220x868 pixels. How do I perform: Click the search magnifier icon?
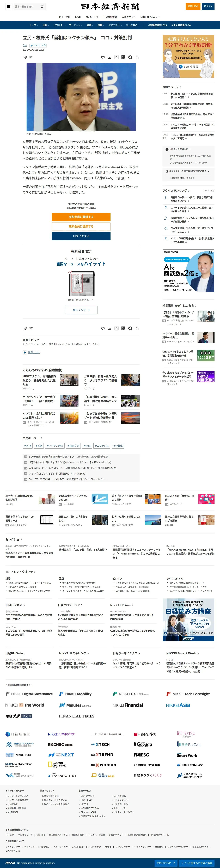42,6
